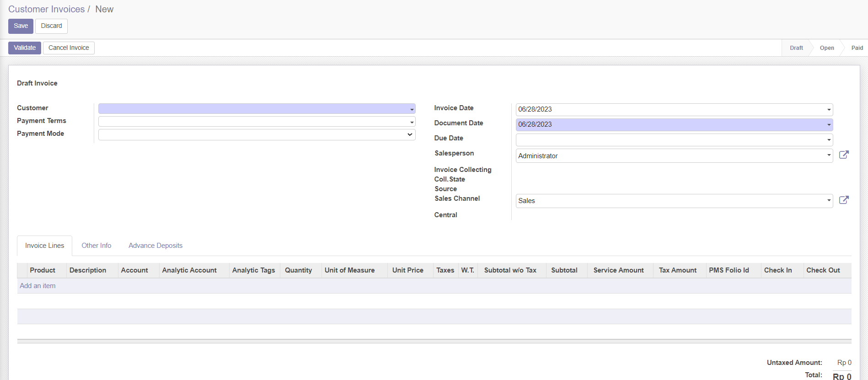Expand the Salesperson dropdown arrow

click(829, 155)
